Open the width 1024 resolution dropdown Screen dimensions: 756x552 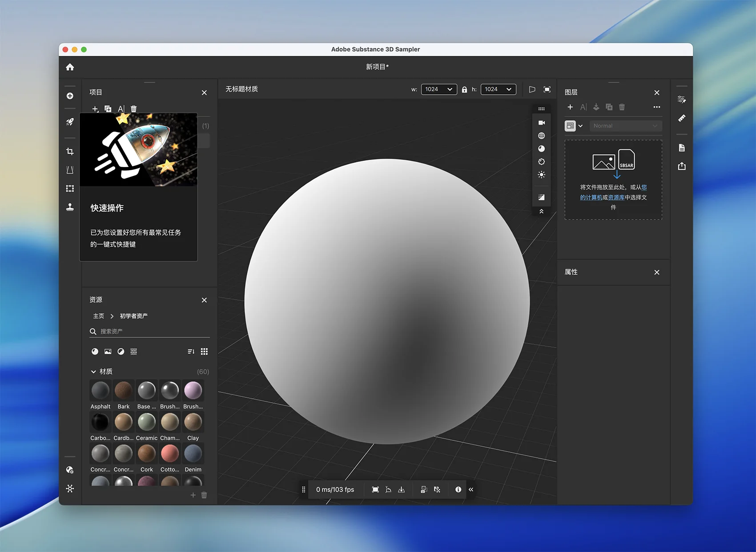click(x=438, y=89)
